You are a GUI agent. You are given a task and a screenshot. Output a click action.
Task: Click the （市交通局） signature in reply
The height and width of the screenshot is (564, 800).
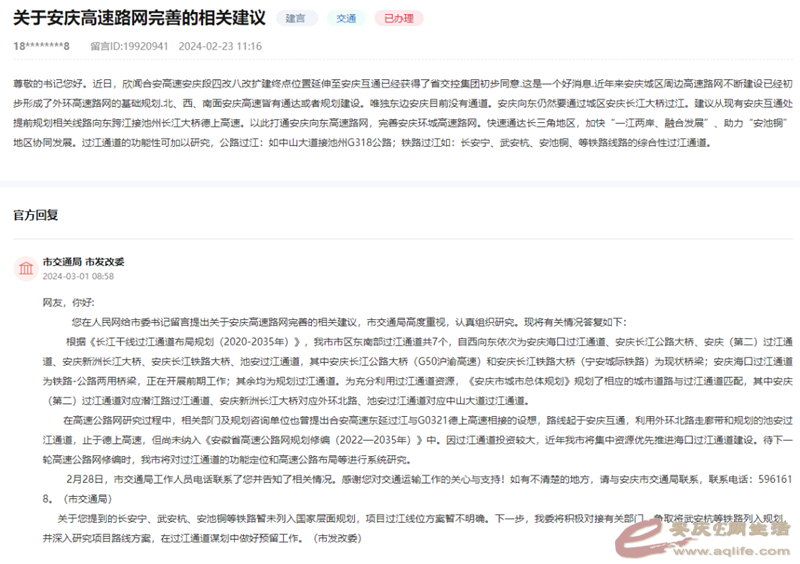click(91, 497)
